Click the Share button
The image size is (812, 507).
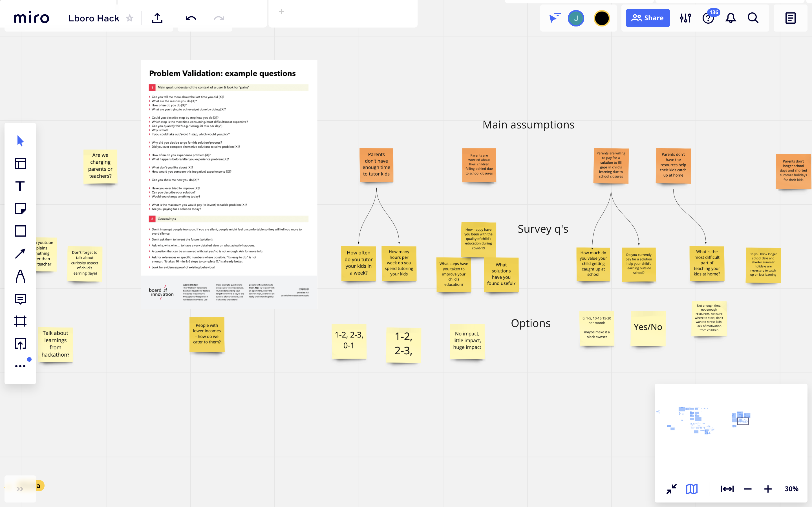(648, 18)
